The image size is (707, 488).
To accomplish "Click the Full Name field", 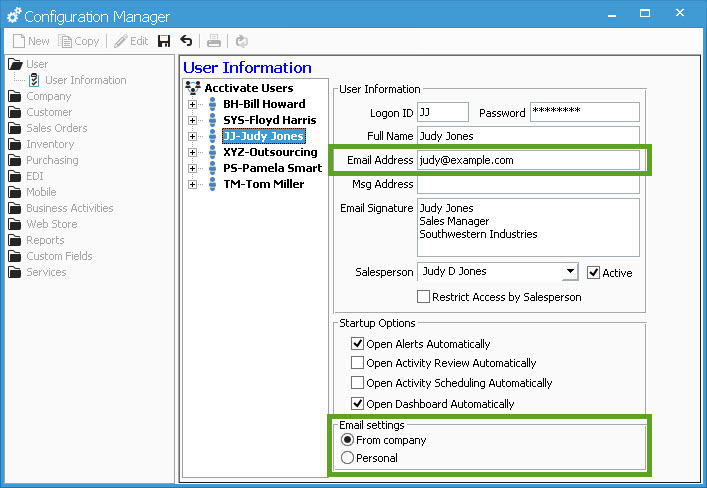I will click(528, 136).
